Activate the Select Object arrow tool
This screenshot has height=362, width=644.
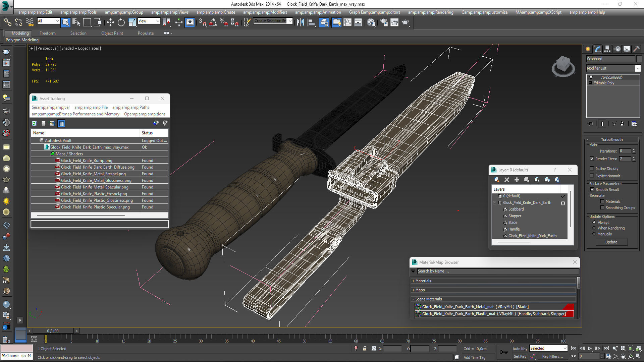[65, 22]
